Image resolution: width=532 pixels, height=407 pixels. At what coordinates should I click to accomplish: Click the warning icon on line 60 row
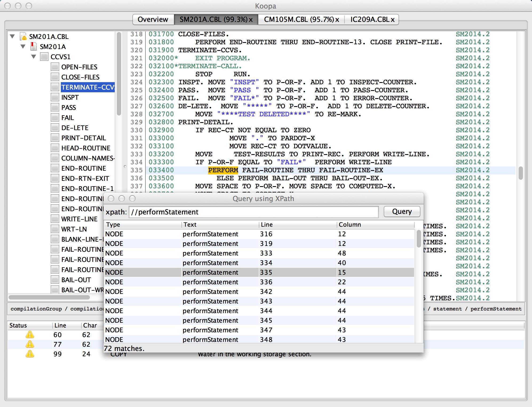tap(30, 335)
